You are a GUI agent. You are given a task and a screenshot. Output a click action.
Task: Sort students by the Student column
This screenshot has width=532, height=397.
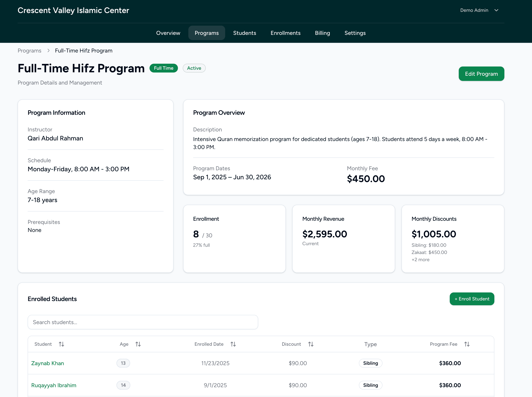[61, 344]
